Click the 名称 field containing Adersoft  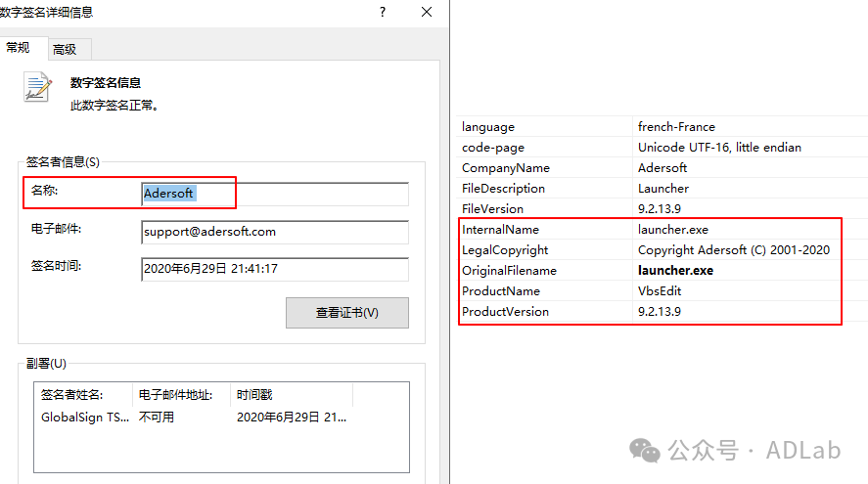pyautogui.click(x=274, y=194)
